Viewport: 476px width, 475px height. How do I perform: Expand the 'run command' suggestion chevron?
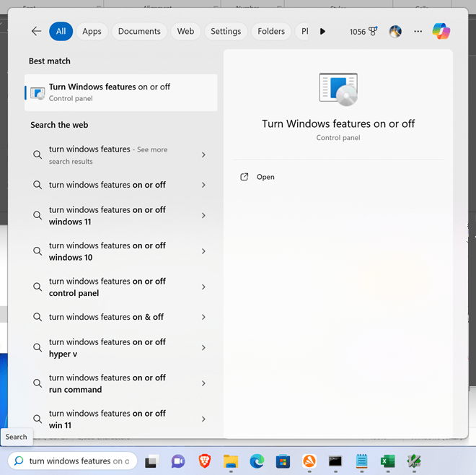click(203, 383)
